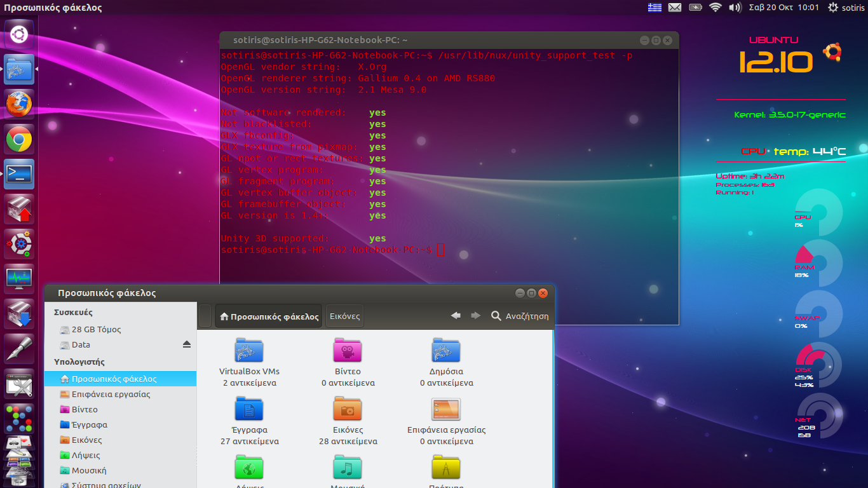This screenshot has width=868, height=488.
Task: Launch the fountain pen nib application
Action: point(19,349)
